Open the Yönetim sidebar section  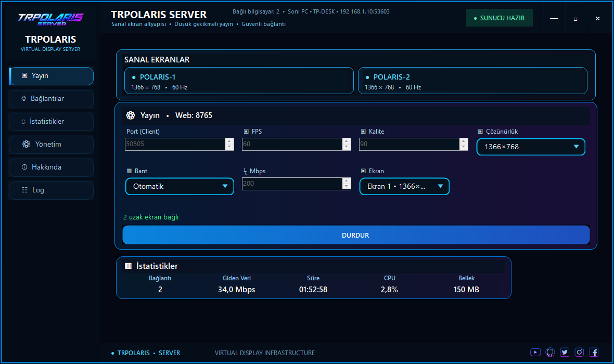(52, 145)
